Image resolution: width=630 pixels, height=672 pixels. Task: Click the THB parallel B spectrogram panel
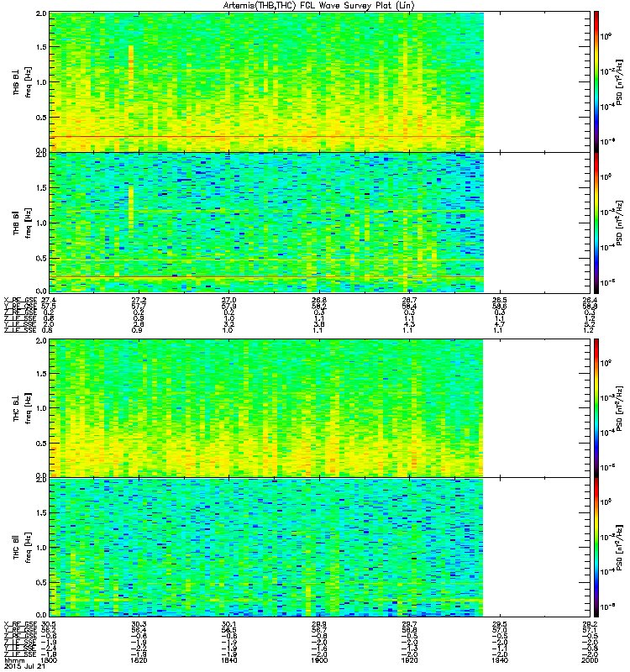tap(320, 223)
